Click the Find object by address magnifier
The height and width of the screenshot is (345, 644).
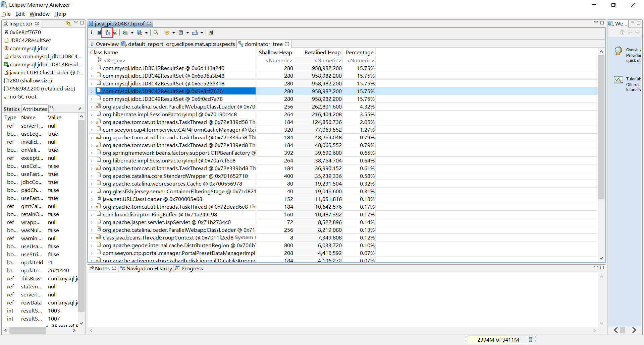[x=156, y=32]
